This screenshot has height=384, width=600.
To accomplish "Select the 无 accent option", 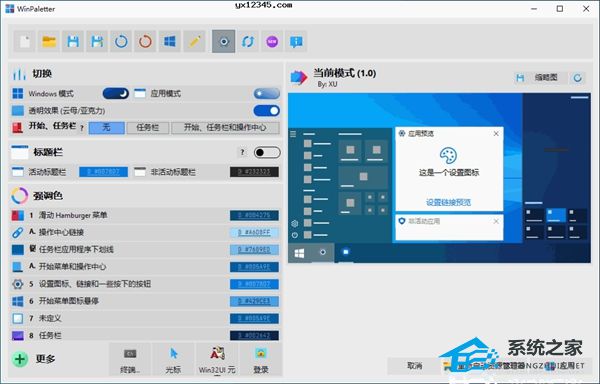I will tap(107, 127).
